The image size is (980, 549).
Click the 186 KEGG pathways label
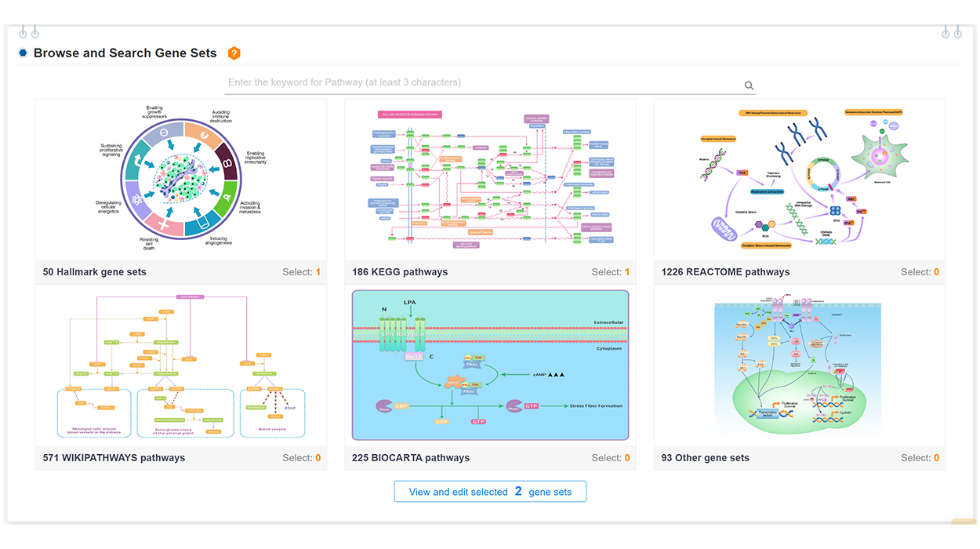pos(400,272)
